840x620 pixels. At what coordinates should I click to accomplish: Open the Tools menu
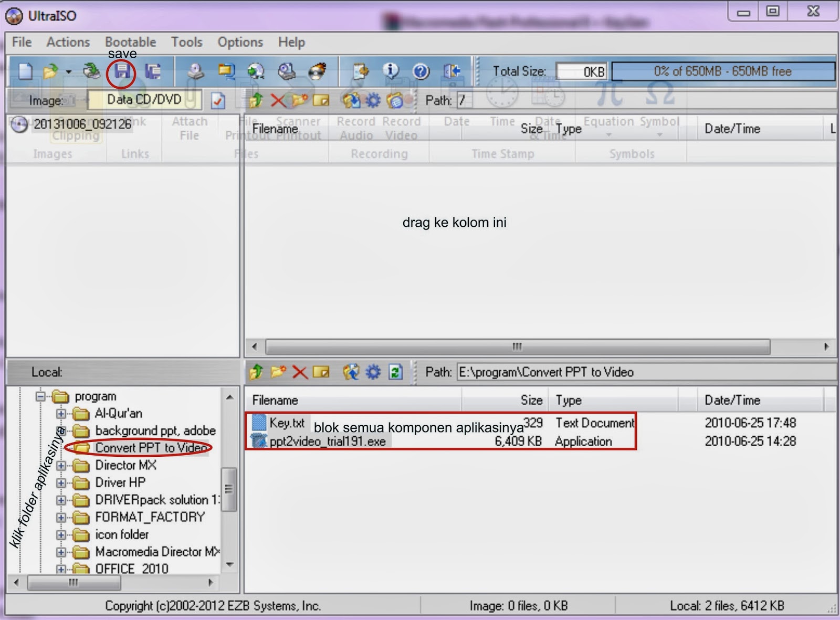186,42
